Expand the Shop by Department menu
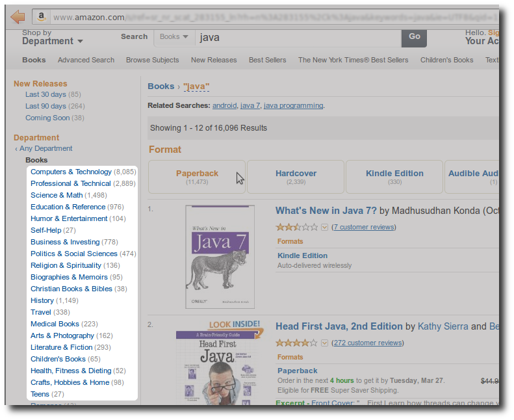This screenshot has height=420, width=514. click(52, 41)
